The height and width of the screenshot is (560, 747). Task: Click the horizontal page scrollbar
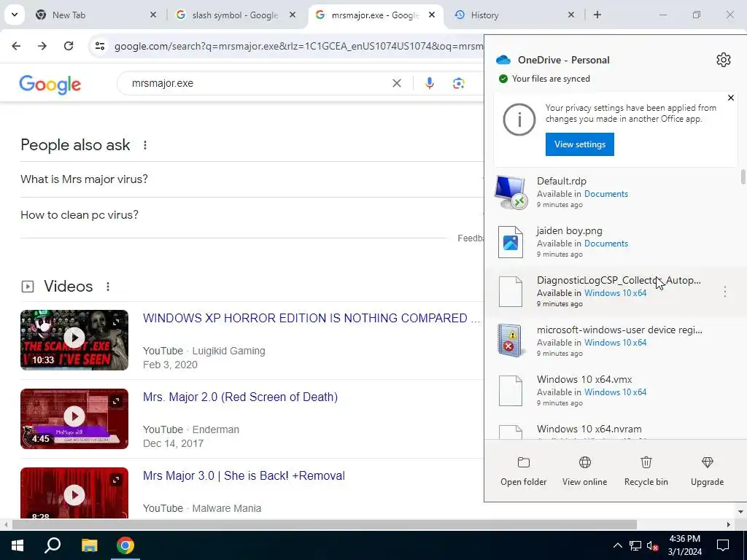pyautogui.click(x=325, y=525)
